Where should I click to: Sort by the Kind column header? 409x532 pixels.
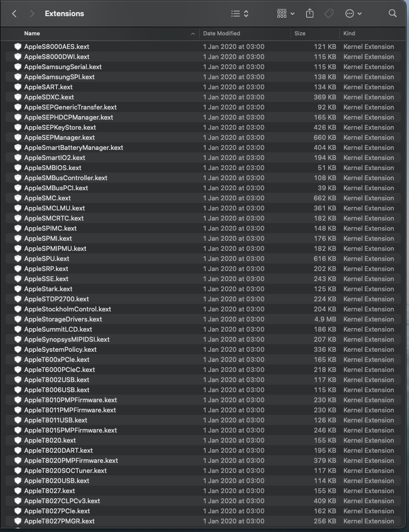[349, 34]
